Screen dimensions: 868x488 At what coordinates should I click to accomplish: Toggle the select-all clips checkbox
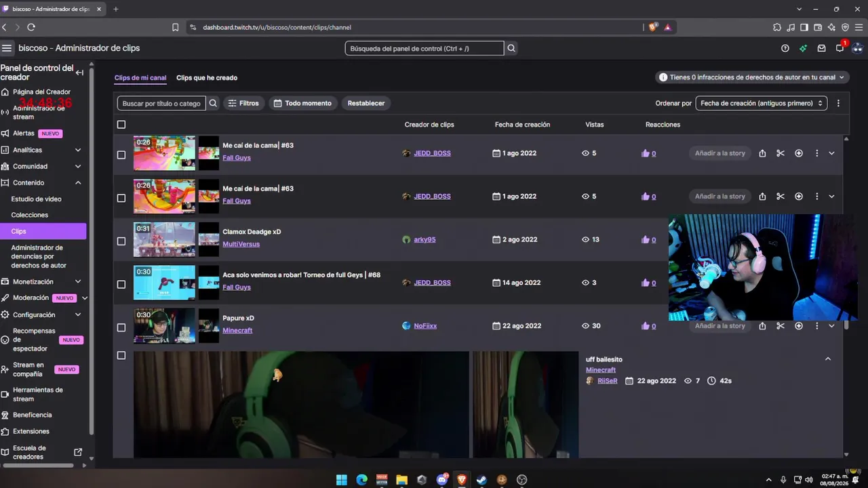pyautogui.click(x=121, y=125)
